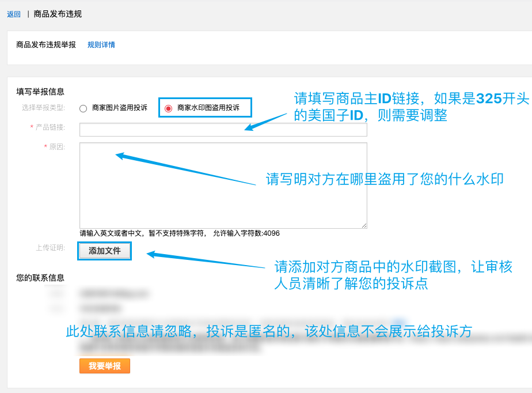
Task: Click the required 产品链接 label
Action: (50, 127)
